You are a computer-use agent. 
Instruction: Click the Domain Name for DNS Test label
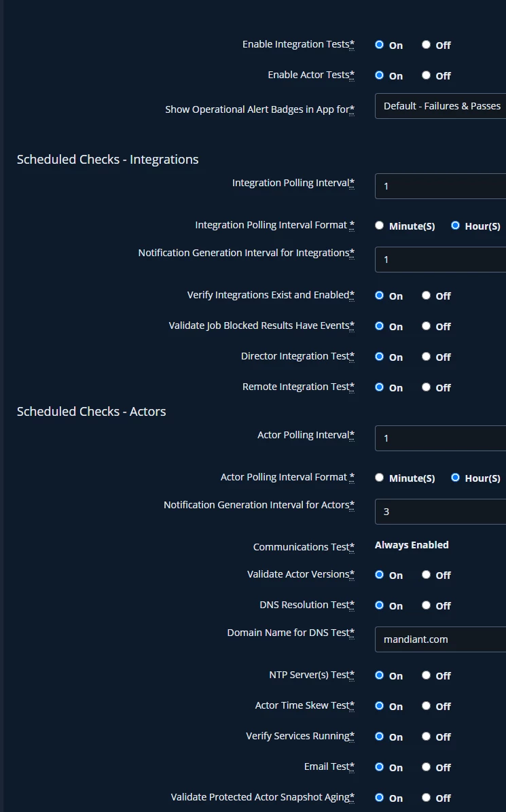pos(291,633)
